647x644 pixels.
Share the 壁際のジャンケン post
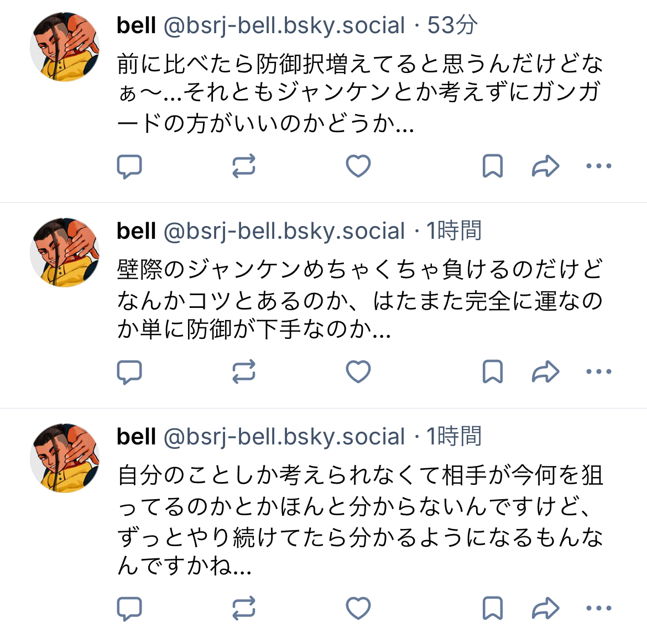coord(545,372)
